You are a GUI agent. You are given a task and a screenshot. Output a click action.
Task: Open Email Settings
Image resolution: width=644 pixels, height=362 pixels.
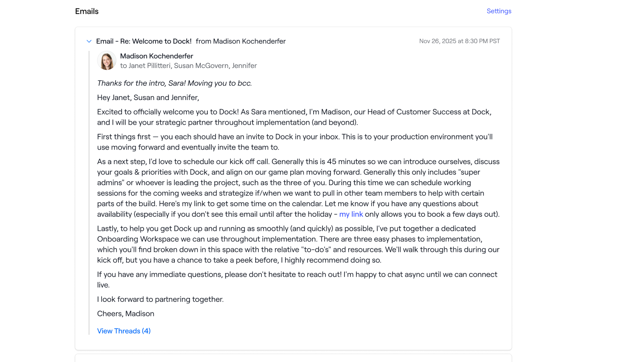[x=499, y=11]
